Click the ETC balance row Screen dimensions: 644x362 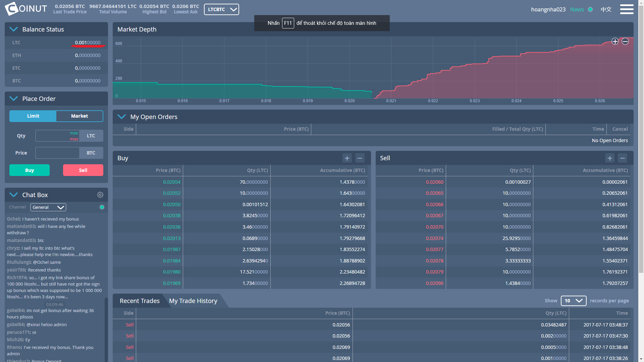point(56,68)
